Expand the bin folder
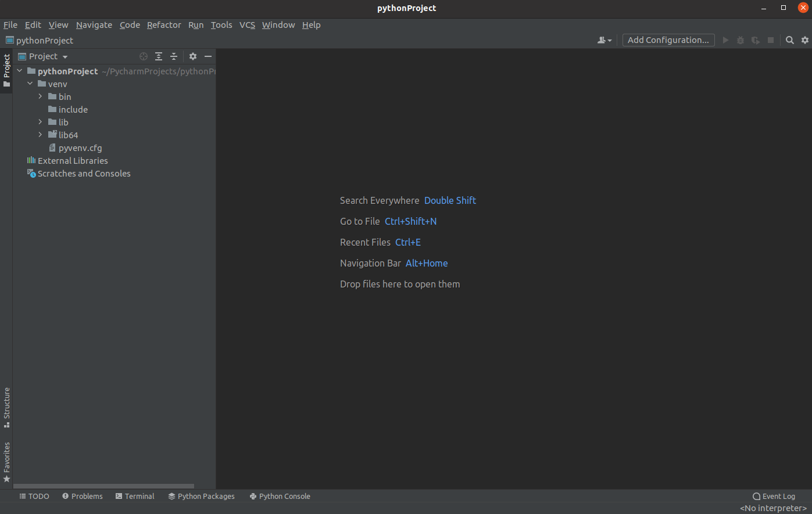Viewport: 812px width, 514px height. 40,96
